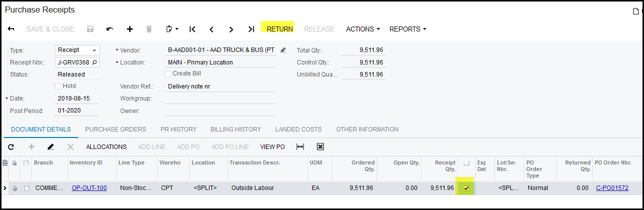Open the C-PO01572 order link

pyautogui.click(x=612, y=188)
